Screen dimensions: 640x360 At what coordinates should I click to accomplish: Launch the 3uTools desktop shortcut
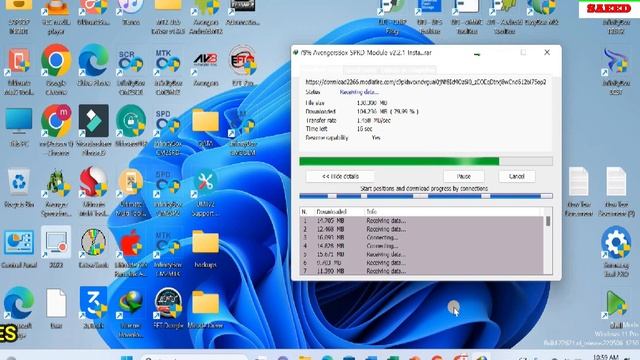click(x=93, y=303)
